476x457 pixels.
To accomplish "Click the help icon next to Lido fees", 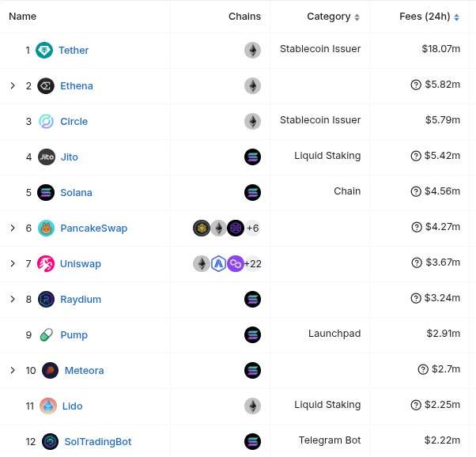I will (x=416, y=405).
